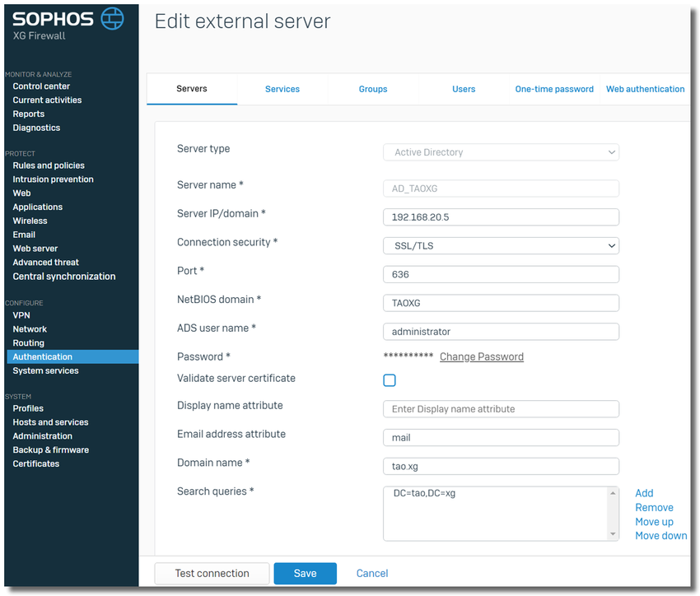Open Control center in the sidebar

41,86
